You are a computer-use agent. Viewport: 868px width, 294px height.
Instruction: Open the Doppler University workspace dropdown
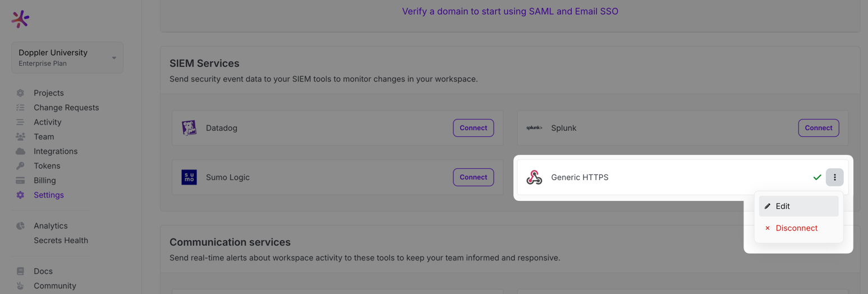pos(67,57)
